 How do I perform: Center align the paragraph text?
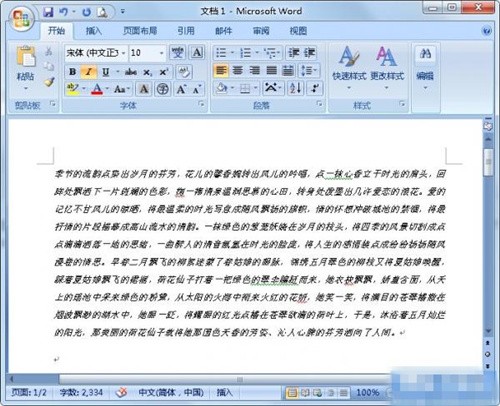pos(238,71)
